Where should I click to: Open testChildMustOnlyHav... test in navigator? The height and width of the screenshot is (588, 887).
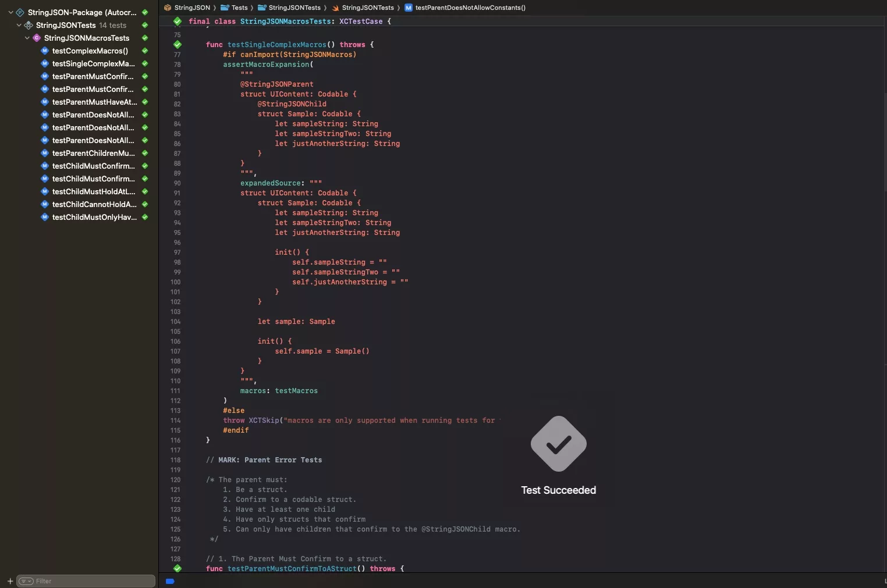pyautogui.click(x=94, y=217)
